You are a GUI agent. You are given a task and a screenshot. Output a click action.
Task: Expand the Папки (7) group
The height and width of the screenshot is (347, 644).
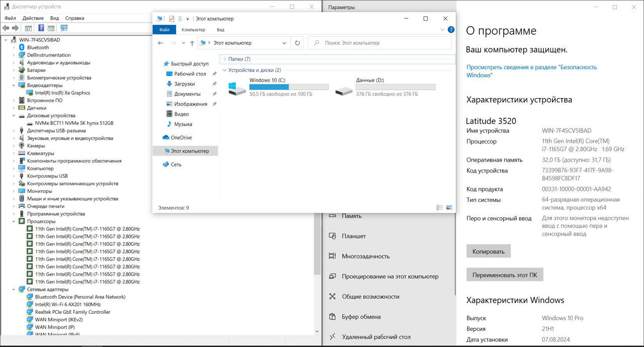[x=224, y=59]
